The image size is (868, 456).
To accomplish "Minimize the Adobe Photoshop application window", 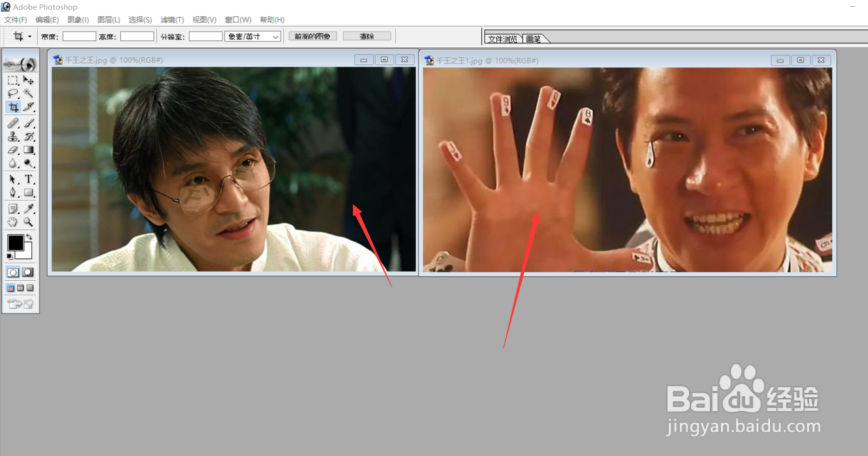I will [853, 7].
